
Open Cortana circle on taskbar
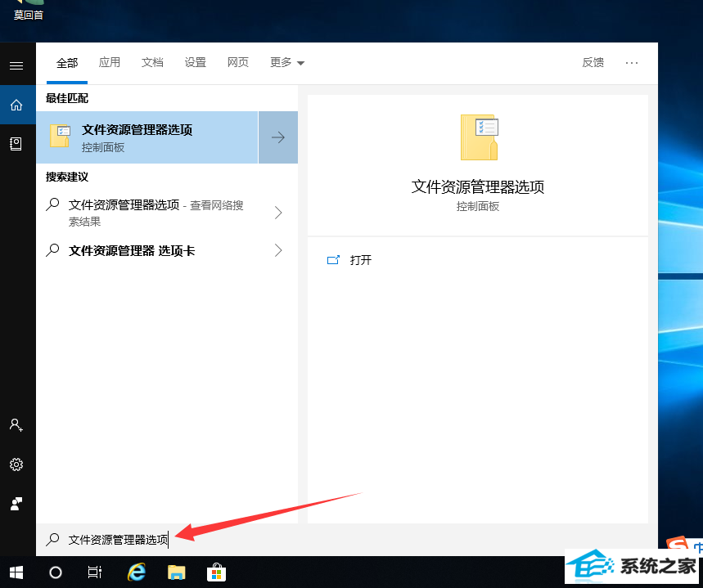pos(56,572)
